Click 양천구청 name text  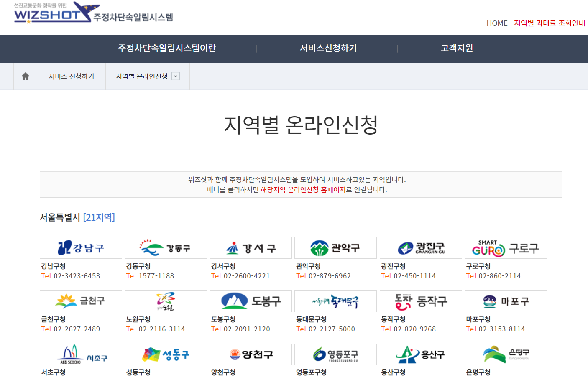pyautogui.click(x=223, y=372)
